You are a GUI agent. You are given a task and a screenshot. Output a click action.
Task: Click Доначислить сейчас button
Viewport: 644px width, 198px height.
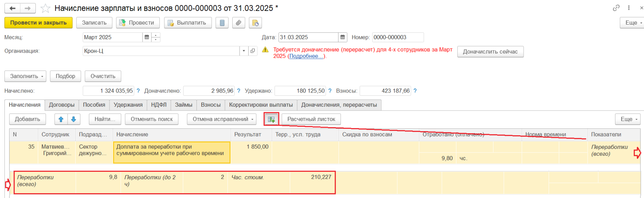490,52
